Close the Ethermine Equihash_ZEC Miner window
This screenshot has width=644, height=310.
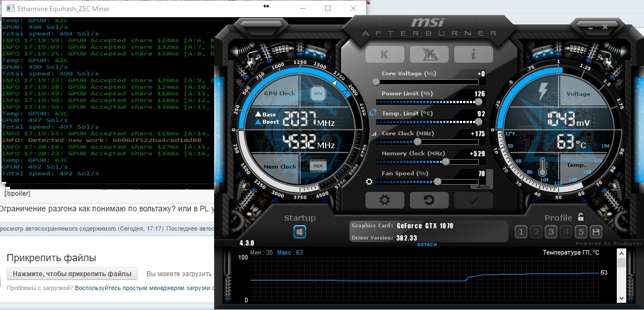353,8
